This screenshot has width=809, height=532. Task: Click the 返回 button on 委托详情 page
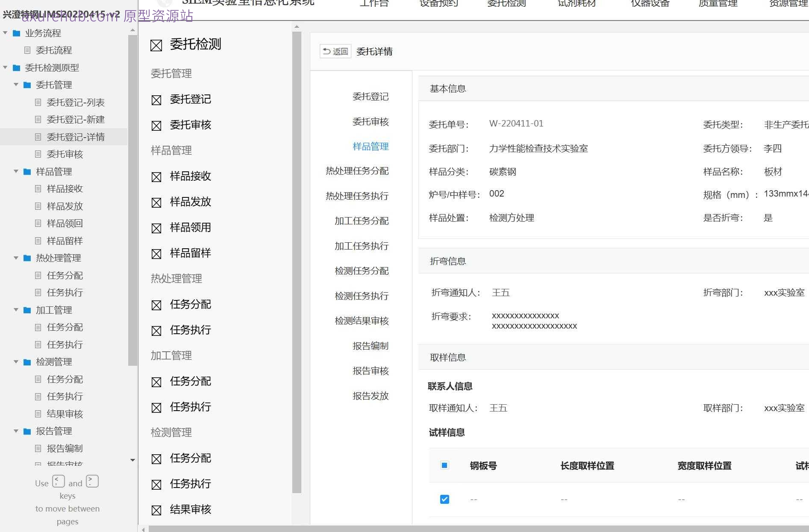(x=335, y=51)
